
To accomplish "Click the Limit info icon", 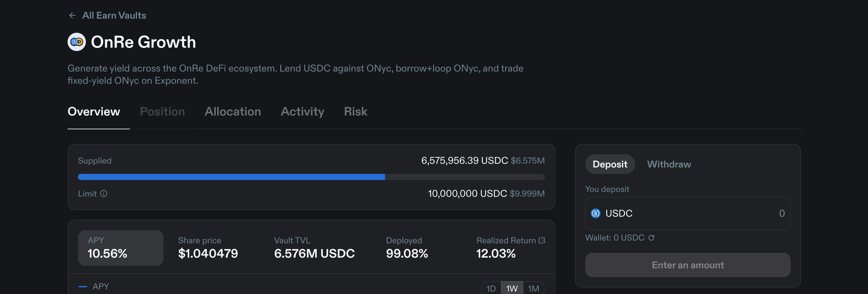I will (104, 194).
